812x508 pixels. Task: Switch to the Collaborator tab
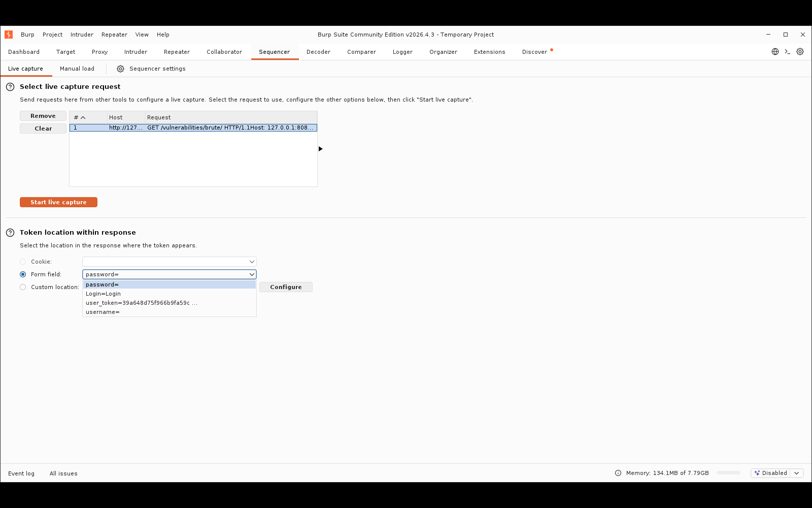[x=224, y=52]
